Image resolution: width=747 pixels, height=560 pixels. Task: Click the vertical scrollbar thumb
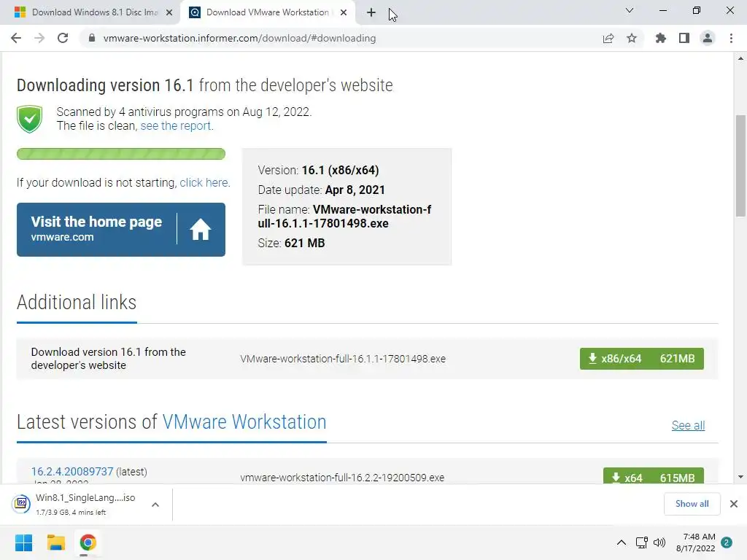(740, 166)
